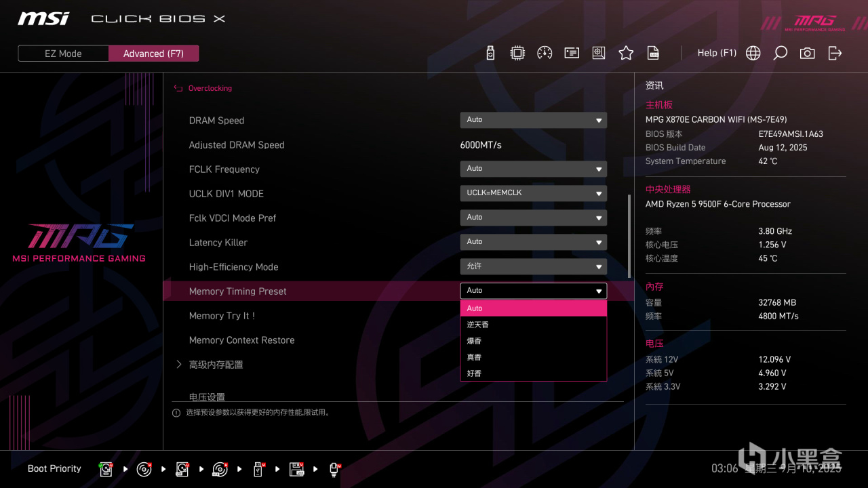Click the back arrow icon beside Overclocking
The height and width of the screenshot is (488, 868).
point(178,88)
